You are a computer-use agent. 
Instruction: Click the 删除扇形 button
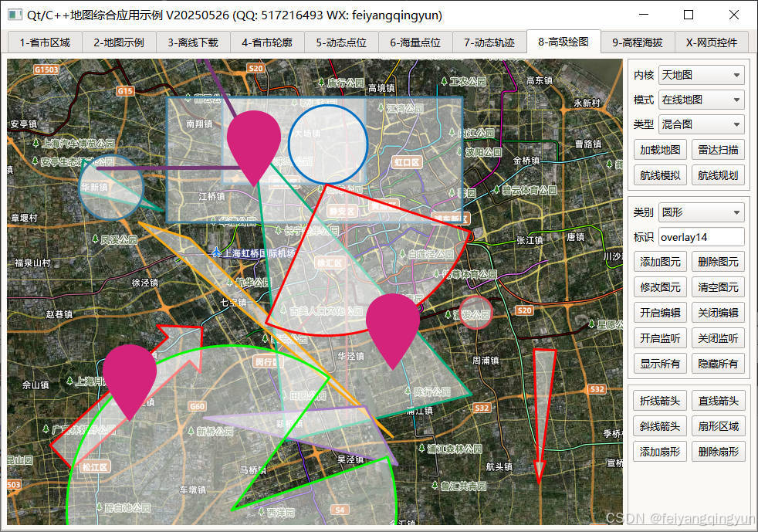pos(718,452)
